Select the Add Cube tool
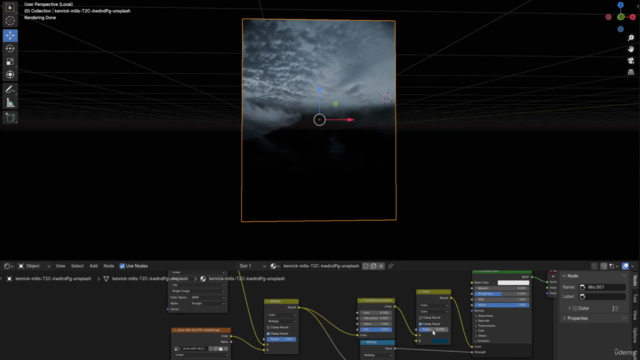The image size is (640, 360). click(10, 118)
